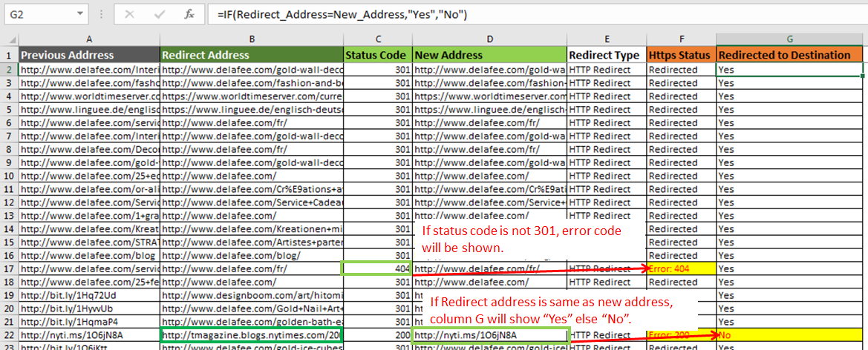Select column G header
Screen dimensions: 868x350
[789, 39]
